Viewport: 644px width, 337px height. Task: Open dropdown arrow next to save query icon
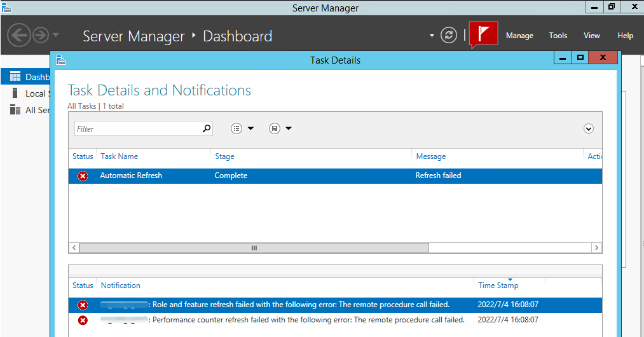289,128
